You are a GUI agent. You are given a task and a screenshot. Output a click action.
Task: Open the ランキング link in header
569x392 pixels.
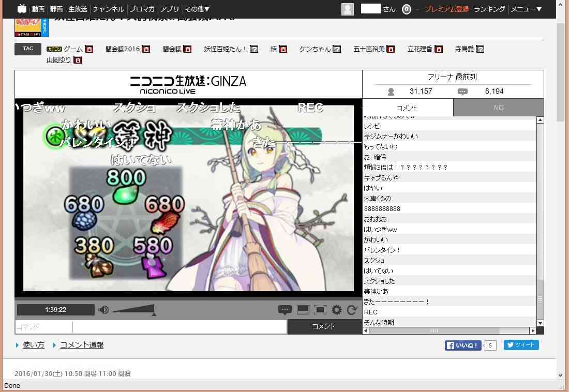[489, 9]
